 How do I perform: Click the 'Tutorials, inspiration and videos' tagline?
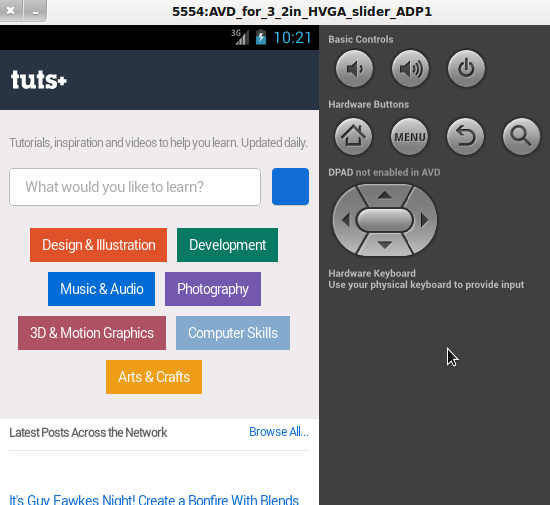(158, 143)
